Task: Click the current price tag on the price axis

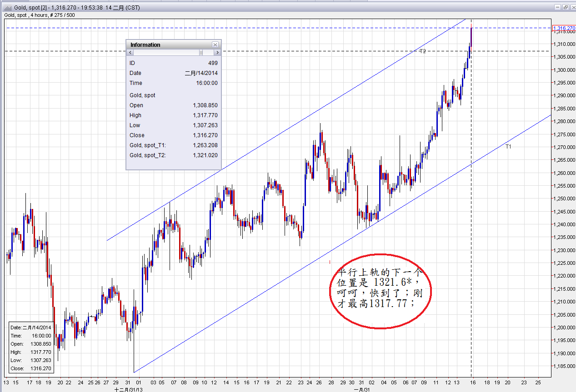Action: click(564, 28)
